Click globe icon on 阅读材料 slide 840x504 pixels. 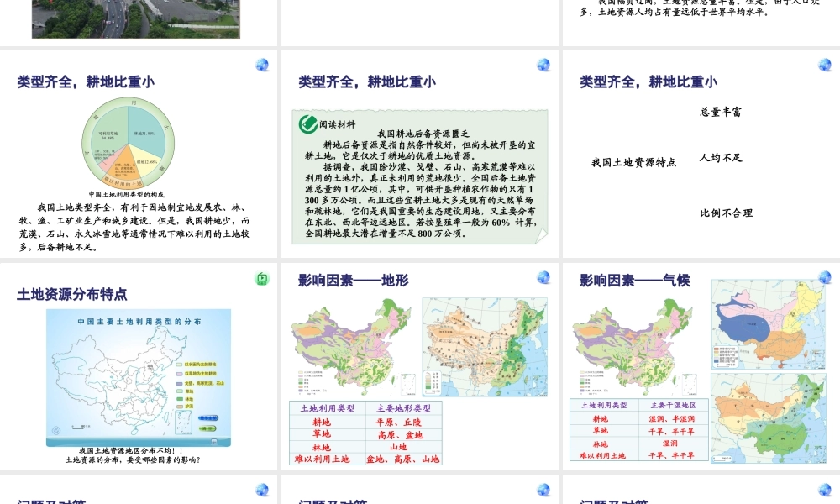coord(543,65)
